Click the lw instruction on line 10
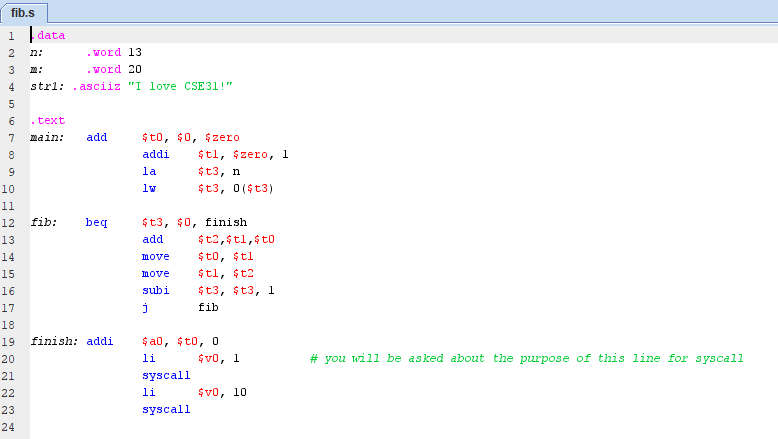The width and height of the screenshot is (778, 439). (x=149, y=188)
